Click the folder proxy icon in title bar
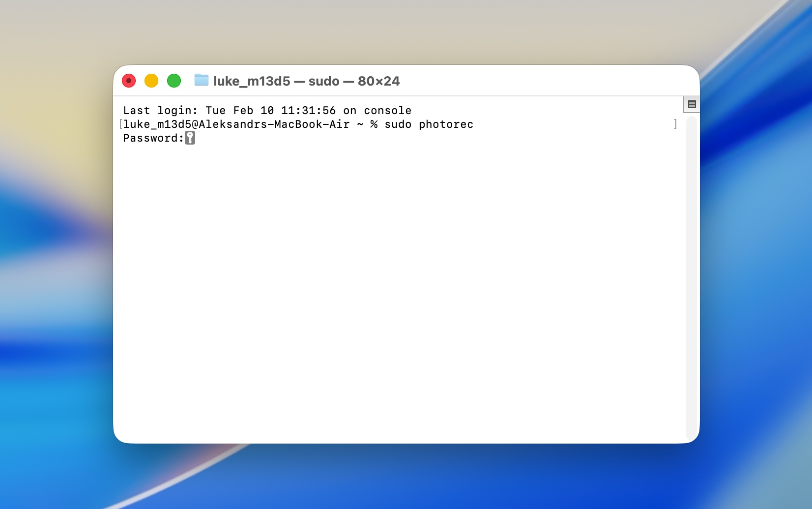The image size is (812, 509). tap(201, 80)
